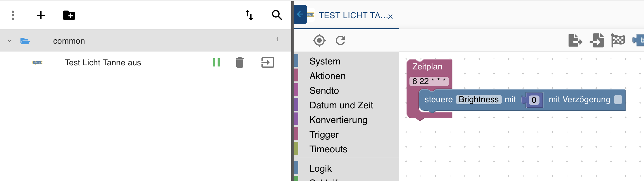Create a new folder in script list
This screenshot has height=181, width=644.
click(x=69, y=15)
